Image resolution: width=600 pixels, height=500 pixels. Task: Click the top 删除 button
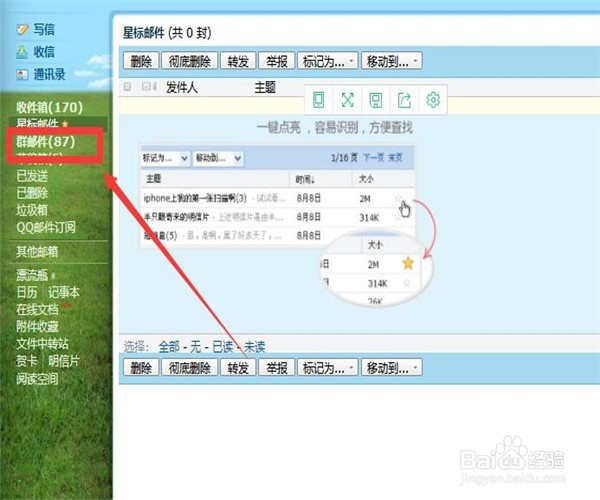(141, 61)
